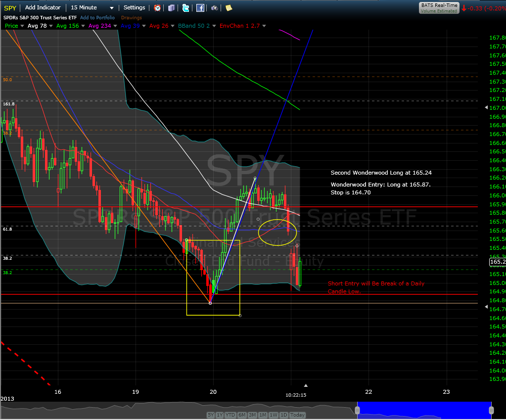Click the 'Short Entry will Be Break' red annotation
Viewport: 506px width, 420px height.
pyautogui.click(x=376, y=287)
